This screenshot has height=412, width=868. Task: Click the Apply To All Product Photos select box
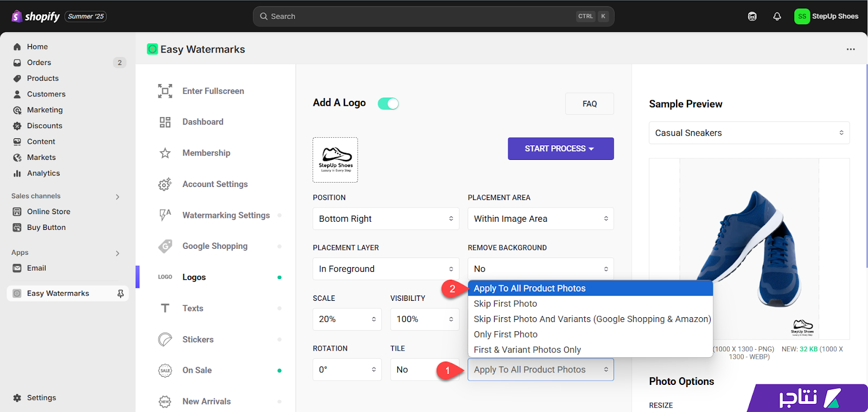[541, 370]
